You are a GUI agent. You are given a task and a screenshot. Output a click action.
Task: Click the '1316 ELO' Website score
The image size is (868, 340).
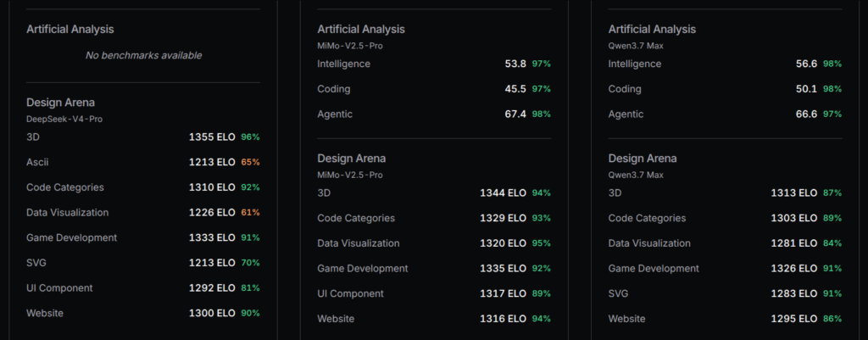coord(504,319)
